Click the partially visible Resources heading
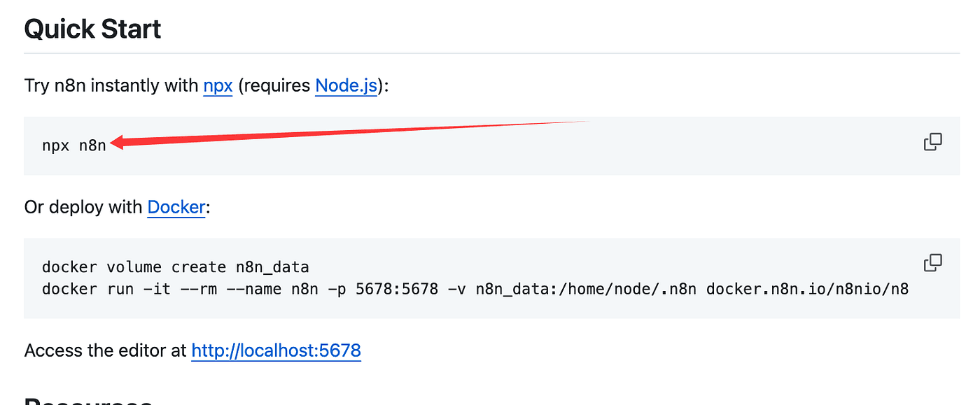 88,401
